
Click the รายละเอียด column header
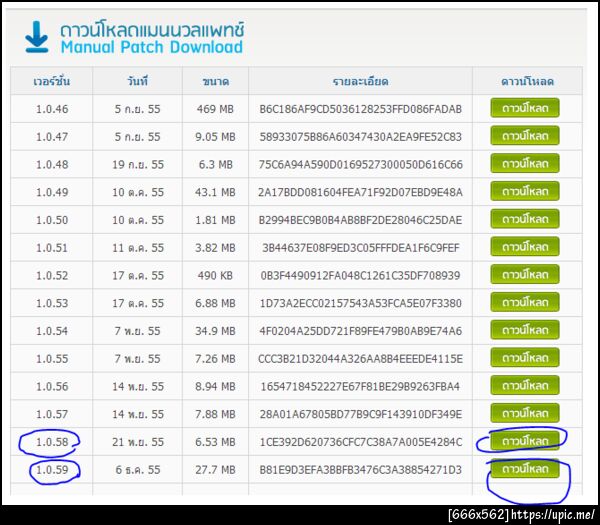(x=360, y=82)
